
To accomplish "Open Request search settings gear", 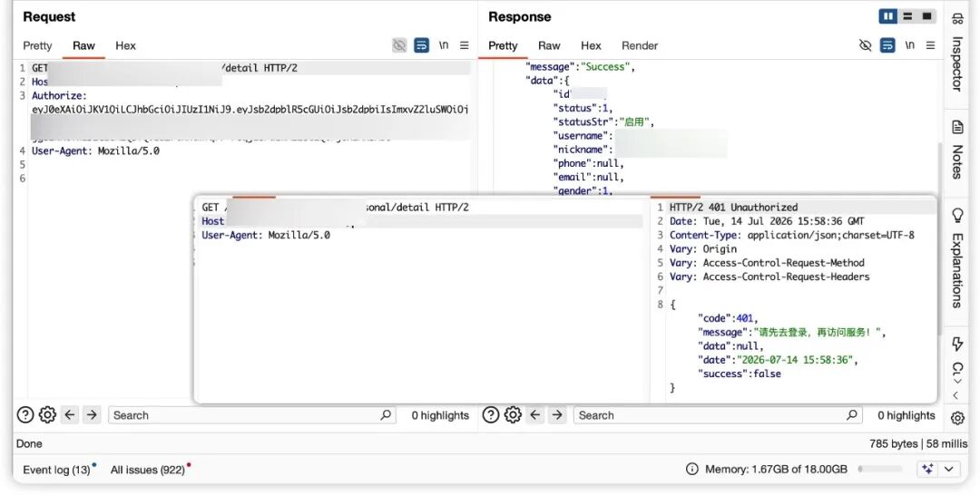I will click(47, 415).
